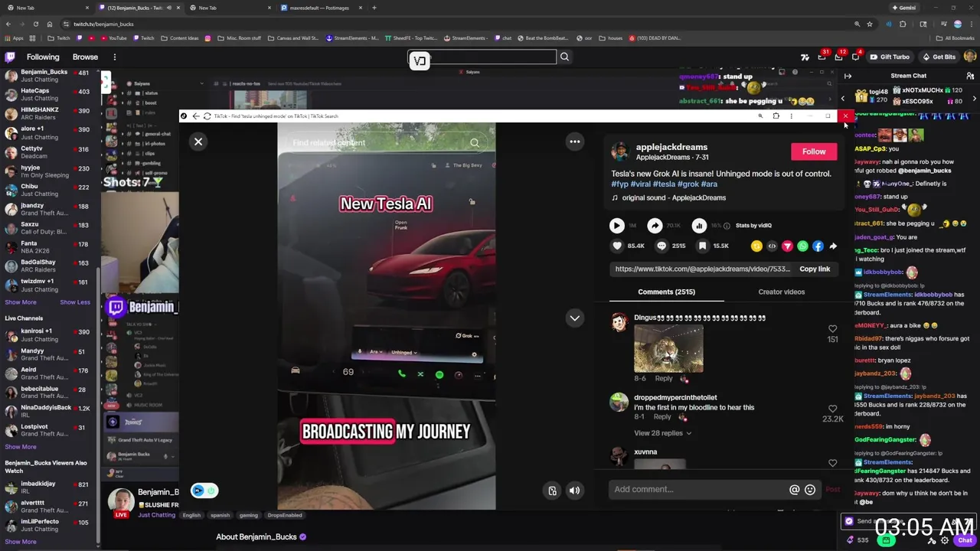Image resolution: width=980 pixels, height=551 pixels.
Task: Get the embed code icon
Action: pyautogui.click(x=772, y=246)
